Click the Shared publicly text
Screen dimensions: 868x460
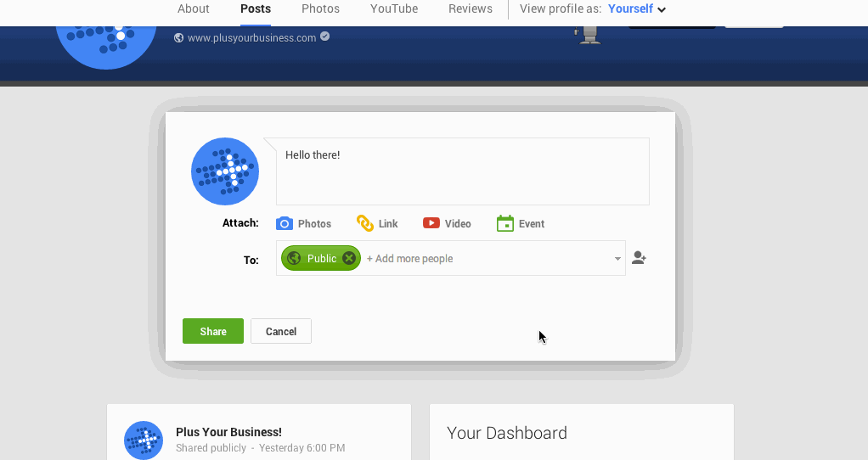211,448
